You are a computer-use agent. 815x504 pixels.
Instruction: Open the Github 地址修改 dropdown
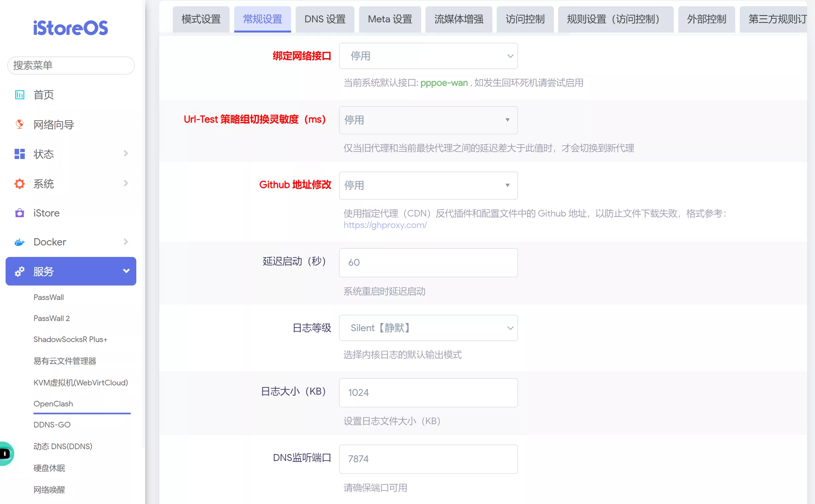(428, 185)
